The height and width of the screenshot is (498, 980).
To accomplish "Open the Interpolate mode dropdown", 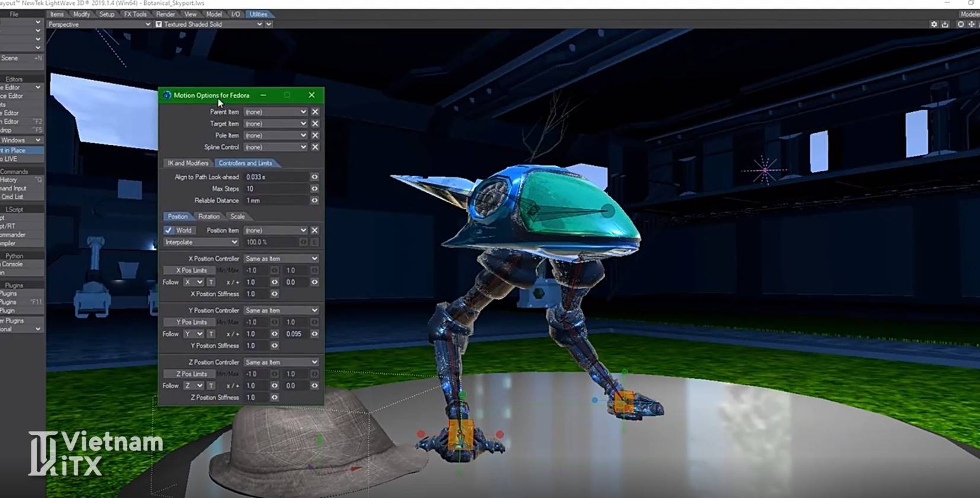I will [201, 242].
